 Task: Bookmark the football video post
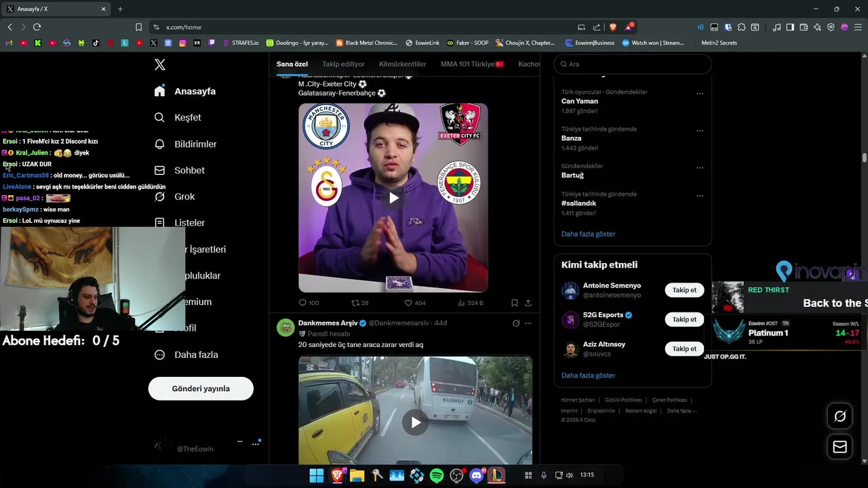(x=515, y=303)
